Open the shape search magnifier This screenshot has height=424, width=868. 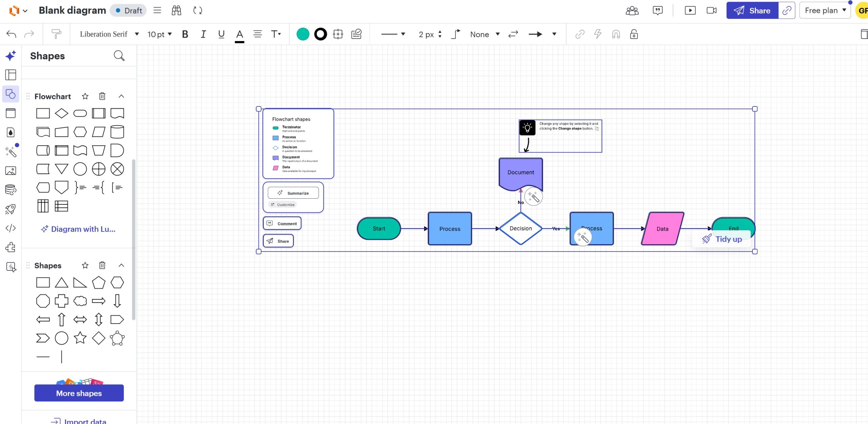(119, 56)
